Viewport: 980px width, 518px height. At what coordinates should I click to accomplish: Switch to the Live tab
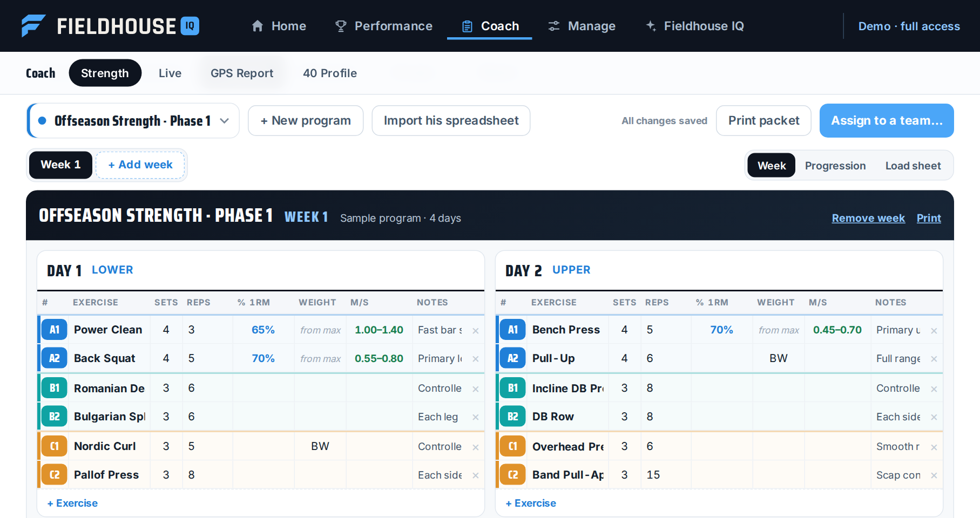(170, 73)
